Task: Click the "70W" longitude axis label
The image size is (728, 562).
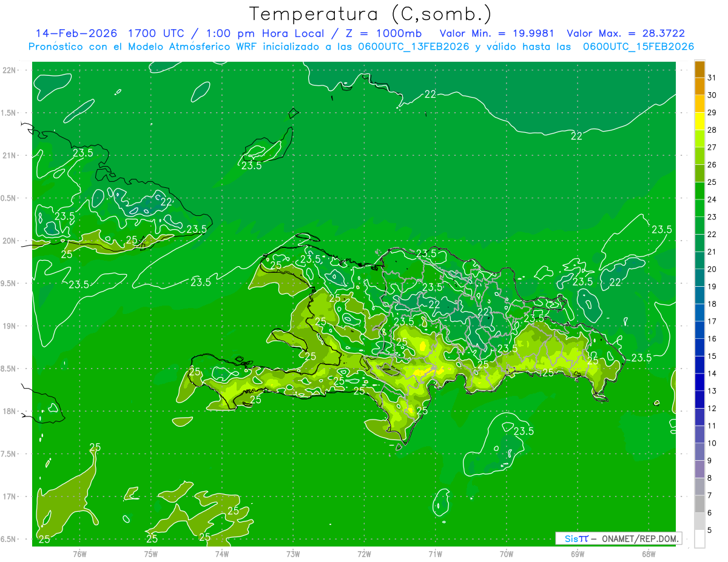Action: point(507,554)
